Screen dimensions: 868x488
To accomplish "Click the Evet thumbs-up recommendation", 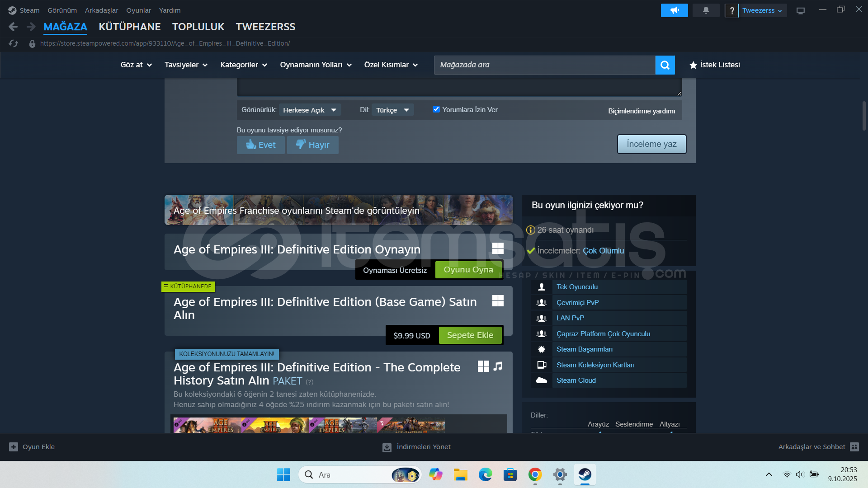I will 261,145.
